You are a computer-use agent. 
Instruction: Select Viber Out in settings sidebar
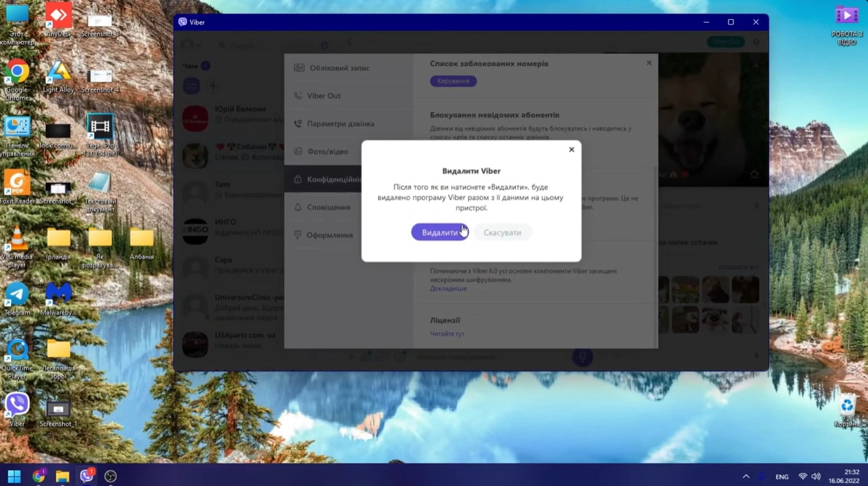click(323, 96)
